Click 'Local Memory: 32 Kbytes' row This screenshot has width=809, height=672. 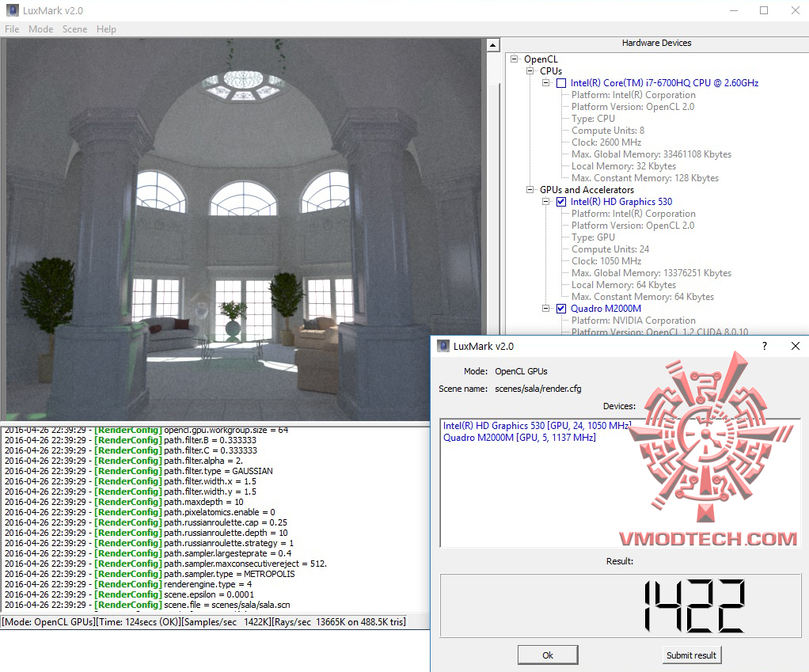point(623,166)
